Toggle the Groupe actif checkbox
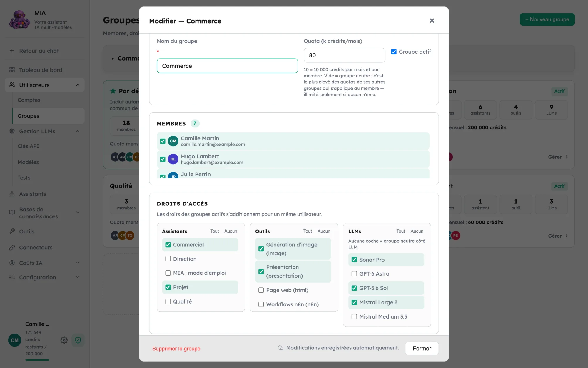The image size is (588, 368). [x=394, y=52]
